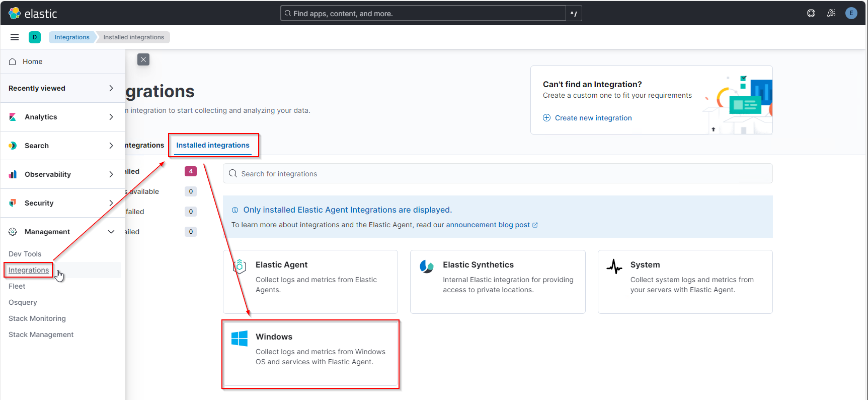Click the Observability icon
Viewport: 868px width, 400px height.
click(x=13, y=174)
